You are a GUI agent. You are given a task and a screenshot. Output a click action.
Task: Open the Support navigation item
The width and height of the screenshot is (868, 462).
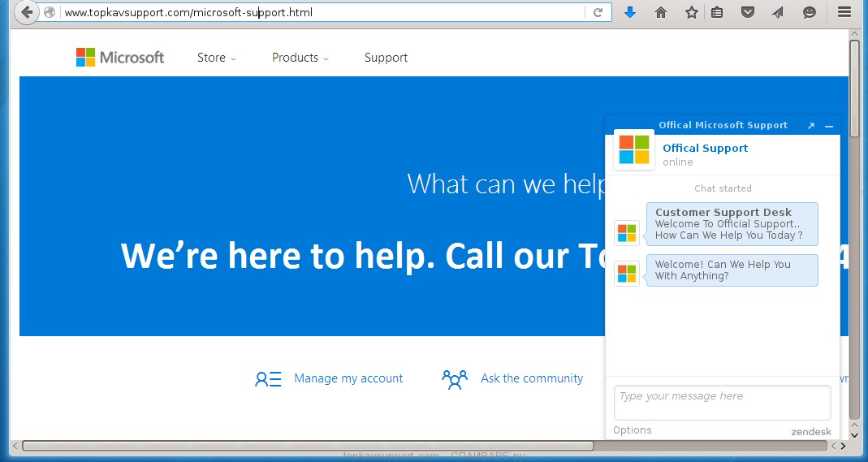coord(386,58)
